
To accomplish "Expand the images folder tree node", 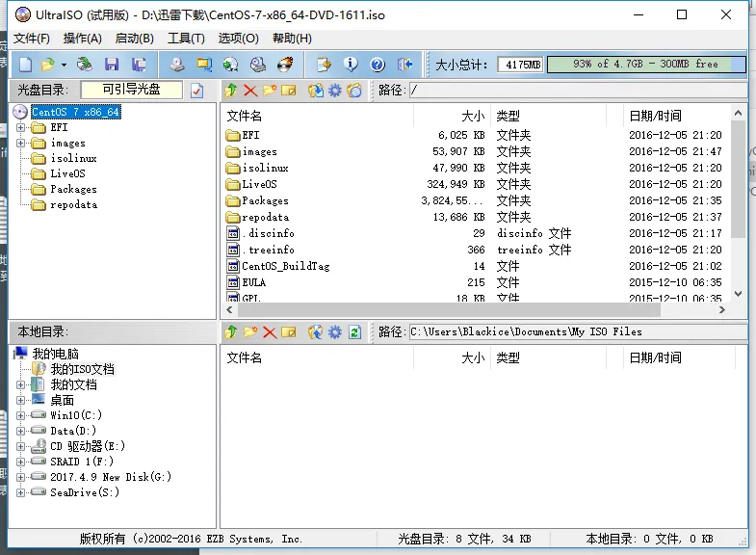I will 21,144.
